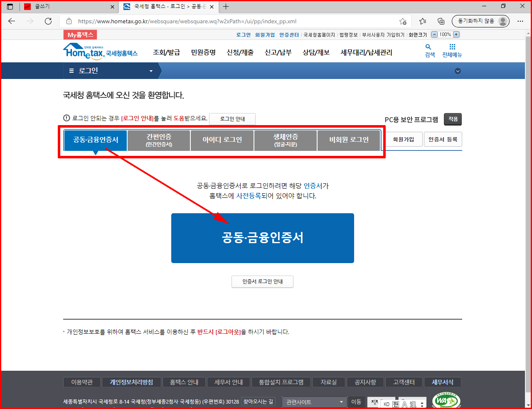The image size is (532, 409).
Task: Click the hamburger icon beside 로그인
Action: [x=71, y=71]
